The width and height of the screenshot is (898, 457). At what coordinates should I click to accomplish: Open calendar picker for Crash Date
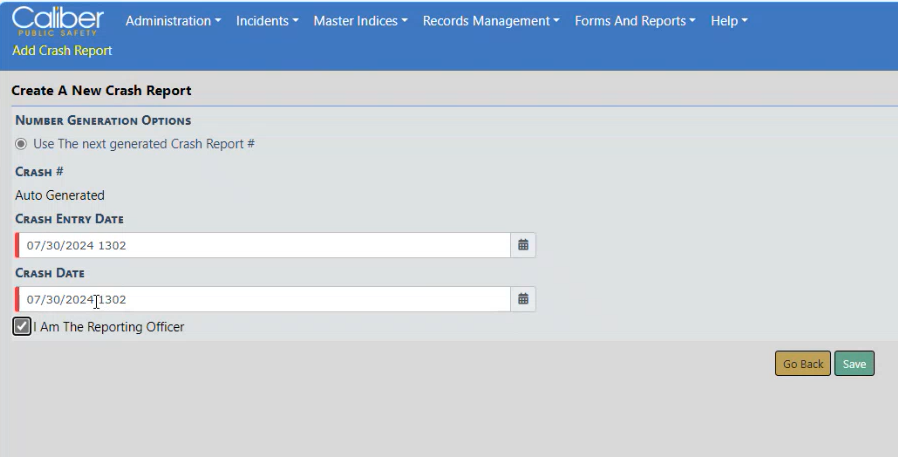point(522,299)
